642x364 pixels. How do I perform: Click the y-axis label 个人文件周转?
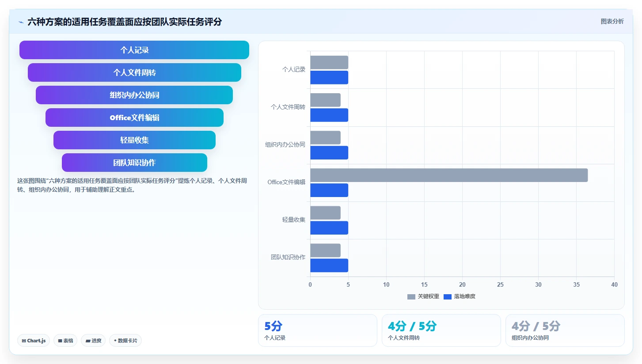288,107
